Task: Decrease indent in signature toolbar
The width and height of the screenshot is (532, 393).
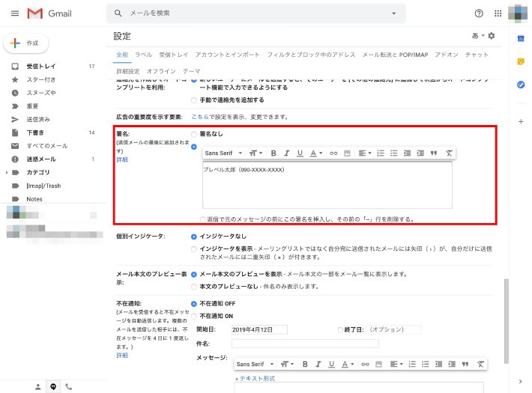Action: coord(407,153)
